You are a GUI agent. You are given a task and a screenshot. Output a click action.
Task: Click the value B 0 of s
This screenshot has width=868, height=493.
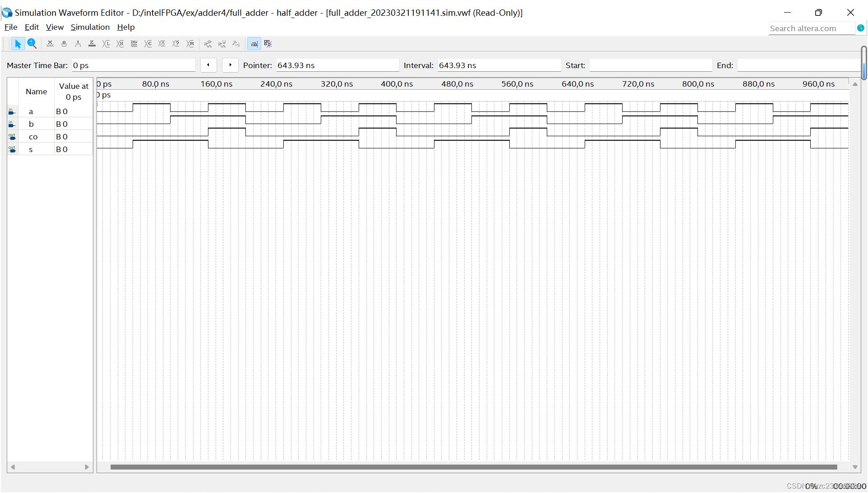tap(62, 149)
